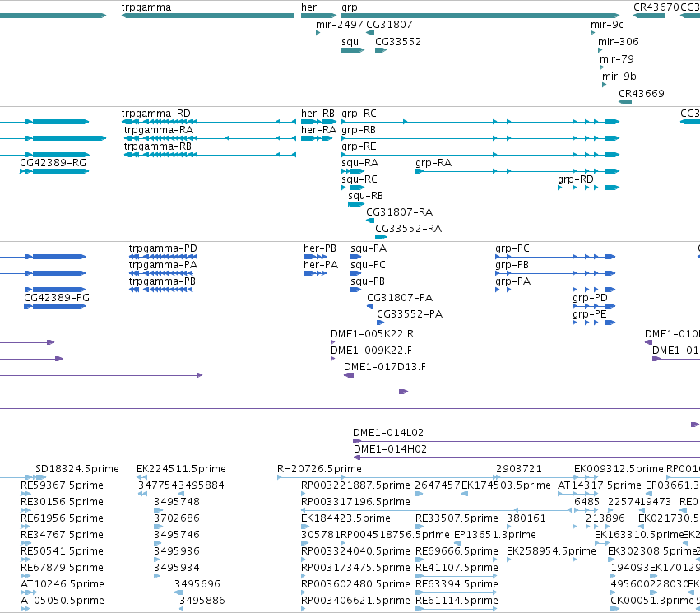Click the DME1-014L02 clone label

click(x=388, y=433)
